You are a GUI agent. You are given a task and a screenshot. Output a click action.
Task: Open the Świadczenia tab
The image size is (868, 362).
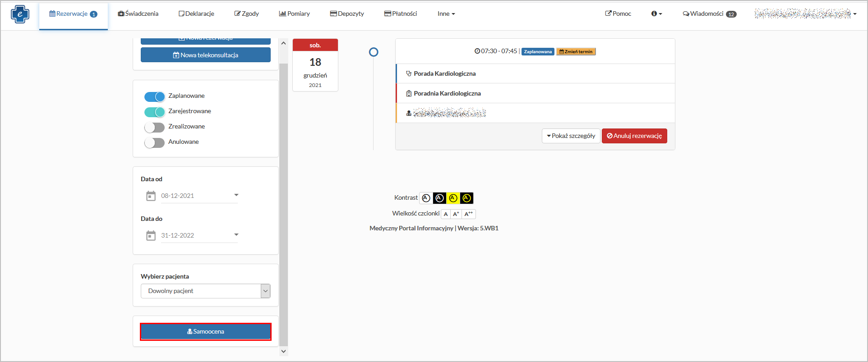point(138,14)
